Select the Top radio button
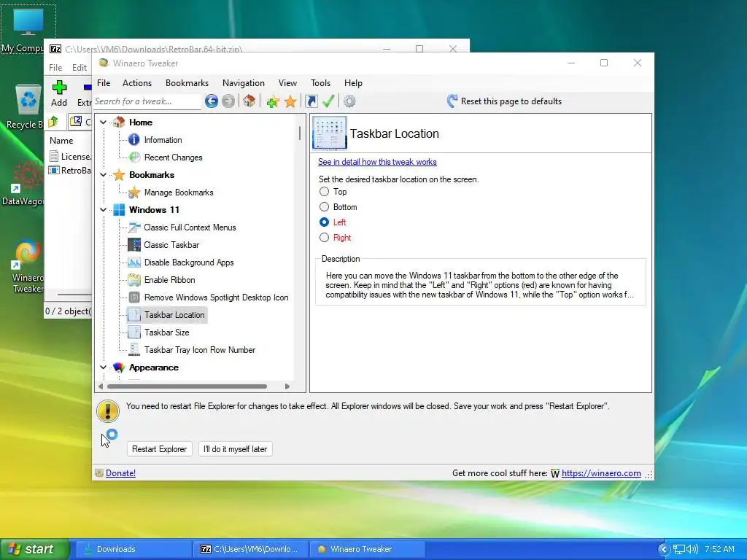The width and height of the screenshot is (747, 560). [324, 192]
